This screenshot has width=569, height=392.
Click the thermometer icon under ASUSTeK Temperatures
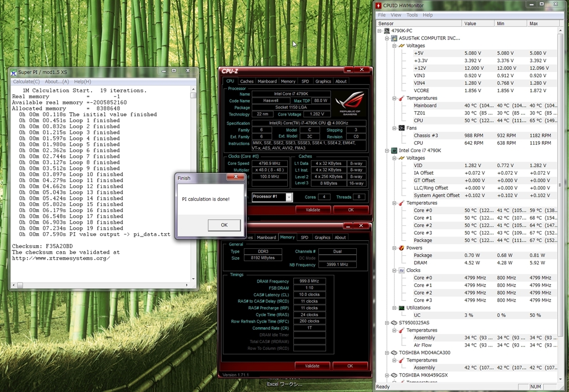[401, 98]
